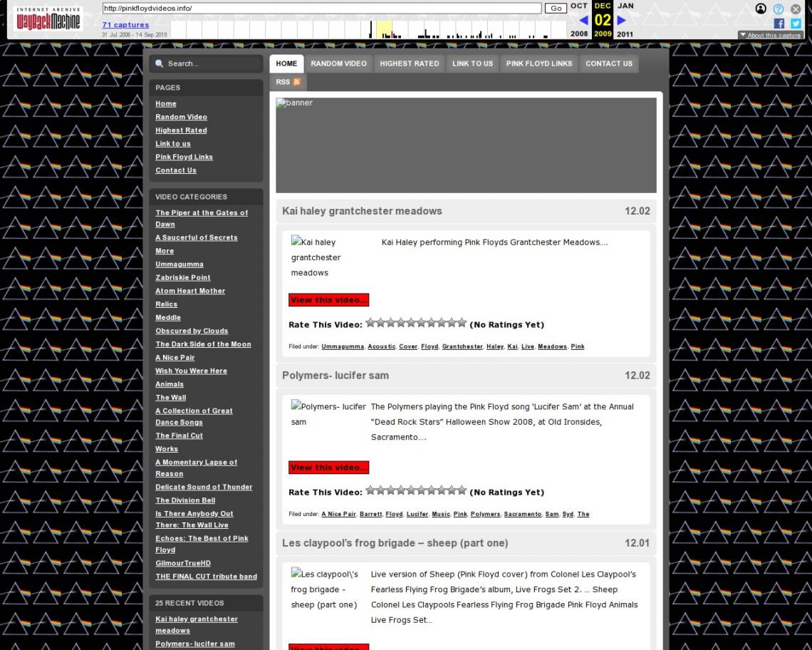View the Kai haley grantchester video
The height and width of the screenshot is (650, 812).
pos(328,299)
